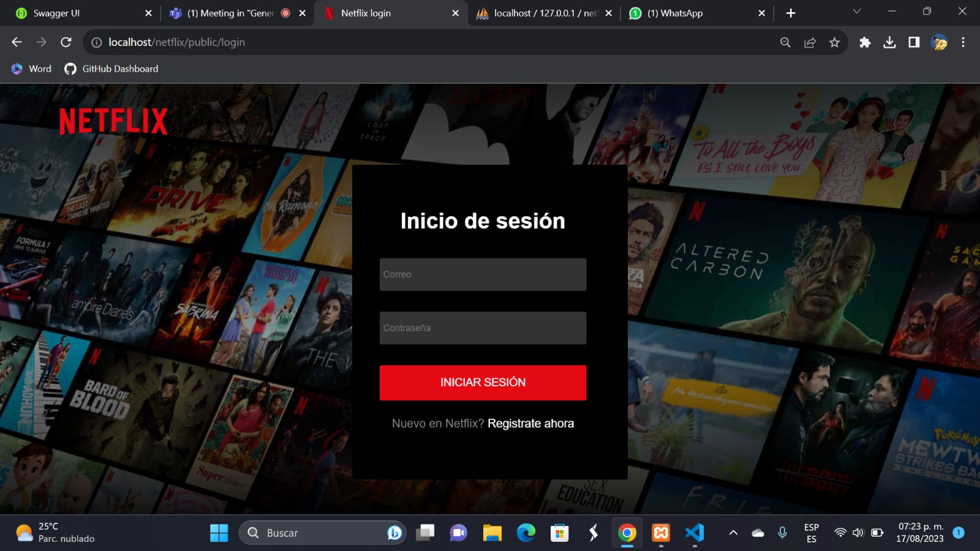
Task: Open Chrome three-dot menu
Action: pyautogui.click(x=963, y=42)
